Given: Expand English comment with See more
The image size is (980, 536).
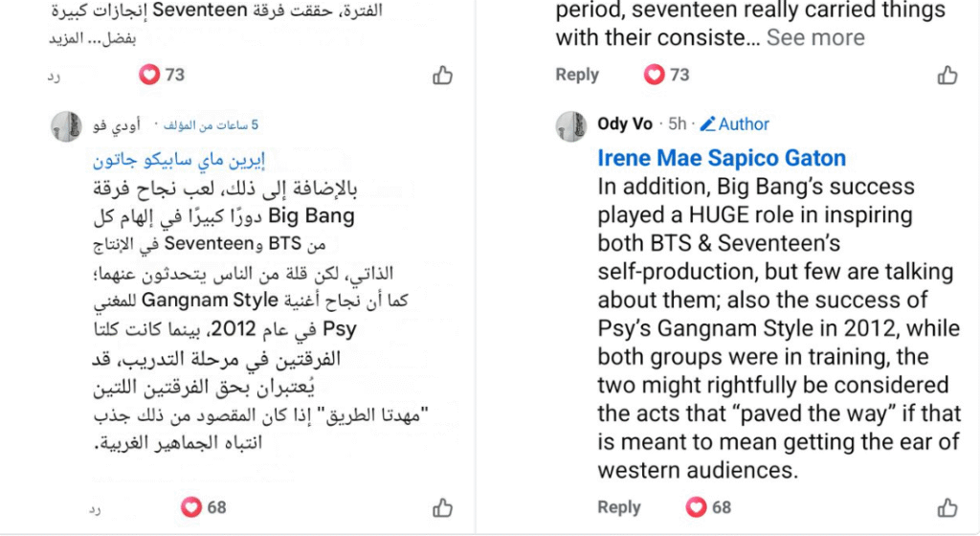Looking at the screenshot, I should [x=814, y=38].
